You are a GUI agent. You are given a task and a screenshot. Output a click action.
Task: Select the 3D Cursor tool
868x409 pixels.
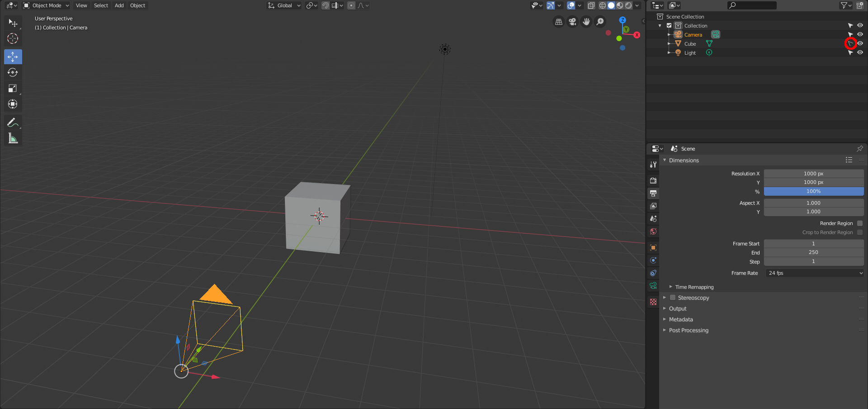(x=13, y=39)
